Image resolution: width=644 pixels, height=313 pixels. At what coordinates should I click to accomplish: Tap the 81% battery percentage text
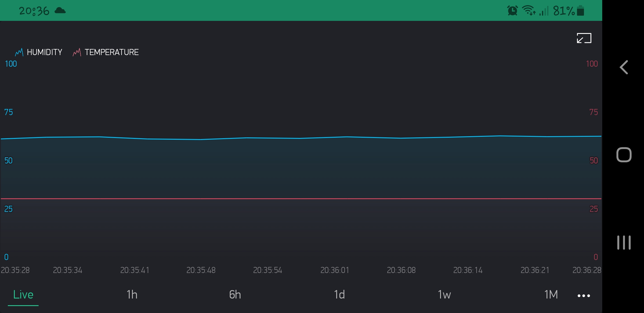[x=564, y=11]
